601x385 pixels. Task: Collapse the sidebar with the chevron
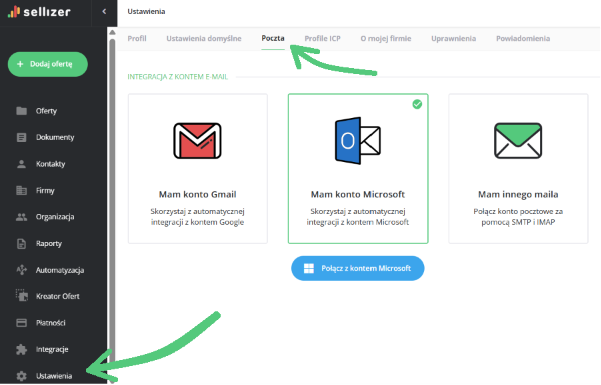click(x=104, y=12)
